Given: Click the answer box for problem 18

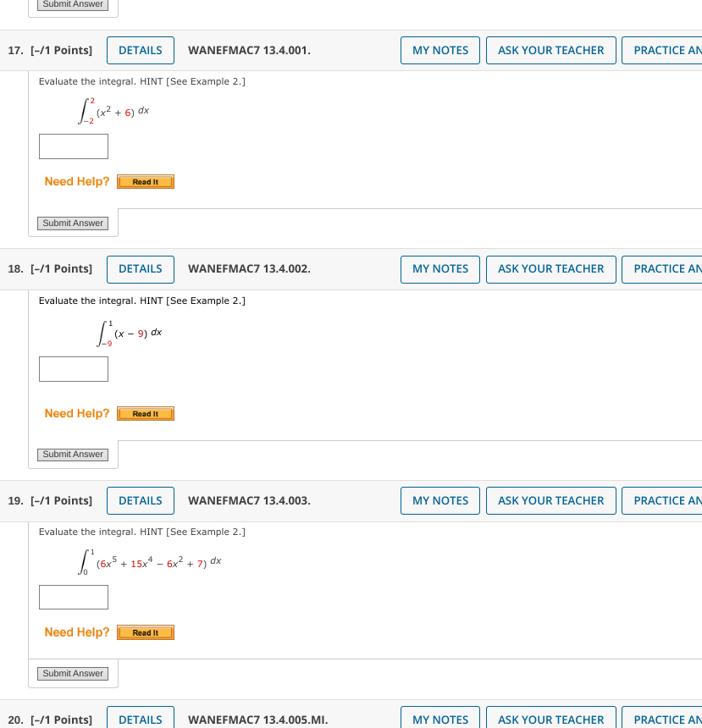Looking at the screenshot, I should click(73, 368).
